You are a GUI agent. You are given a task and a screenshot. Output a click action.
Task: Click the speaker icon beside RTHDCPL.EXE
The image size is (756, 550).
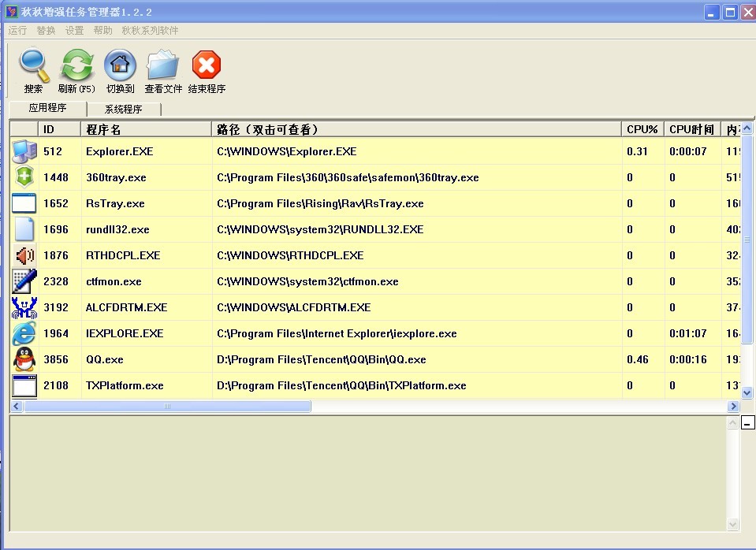pyautogui.click(x=23, y=255)
